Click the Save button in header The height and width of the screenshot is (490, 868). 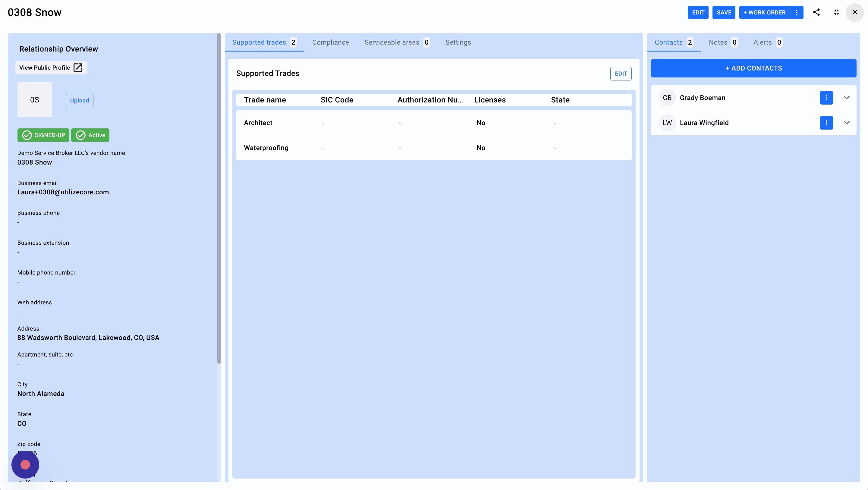pos(723,12)
